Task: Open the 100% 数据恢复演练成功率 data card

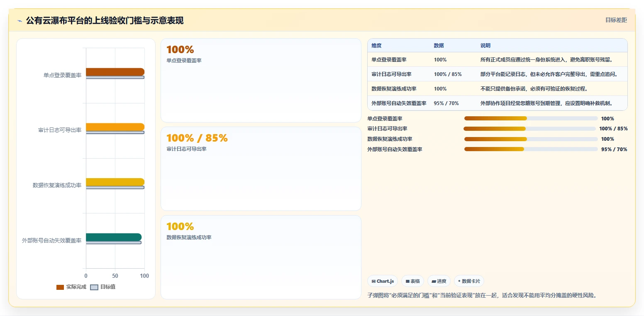Action: (261, 257)
